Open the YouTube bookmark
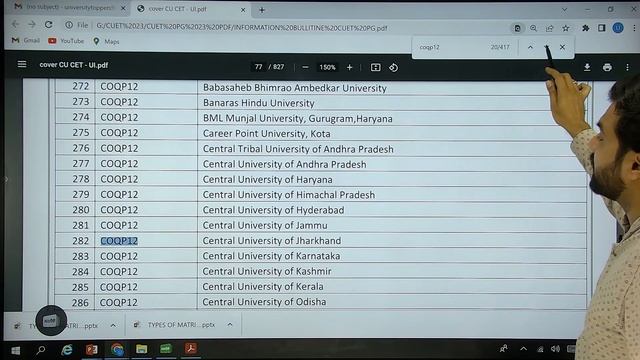 (66, 41)
